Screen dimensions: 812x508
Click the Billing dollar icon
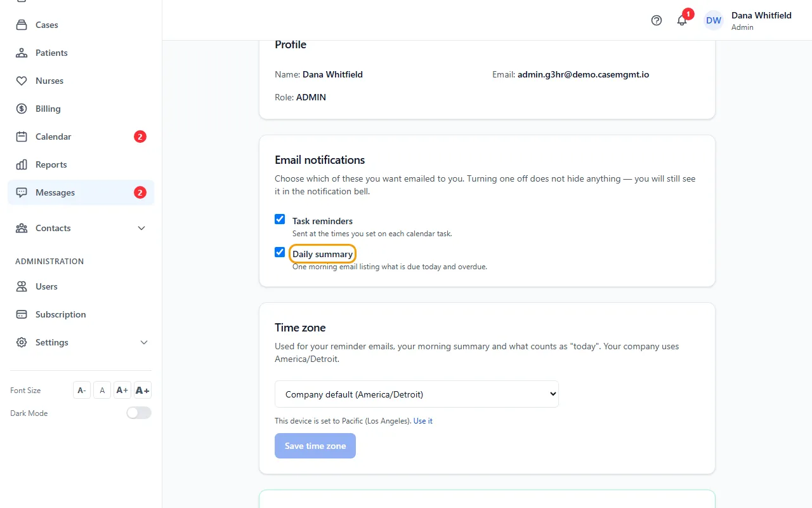coord(22,109)
